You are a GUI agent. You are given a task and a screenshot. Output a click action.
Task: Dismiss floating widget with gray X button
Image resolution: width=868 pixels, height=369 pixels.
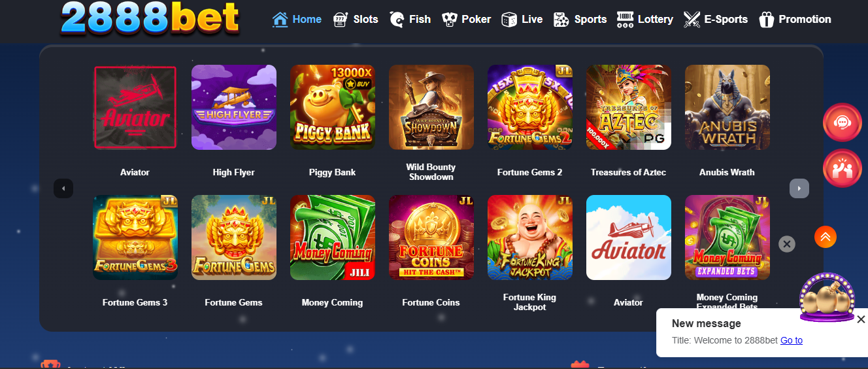pos(787,244)
